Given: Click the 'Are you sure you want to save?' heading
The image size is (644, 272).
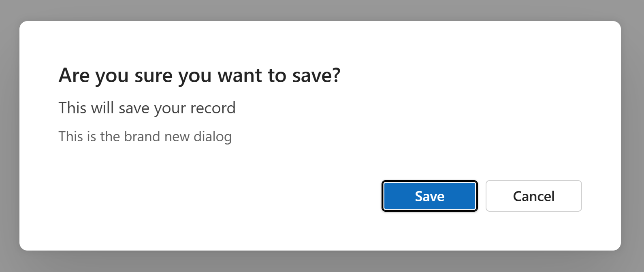Looking at the screenshot, I should (200, 75).
